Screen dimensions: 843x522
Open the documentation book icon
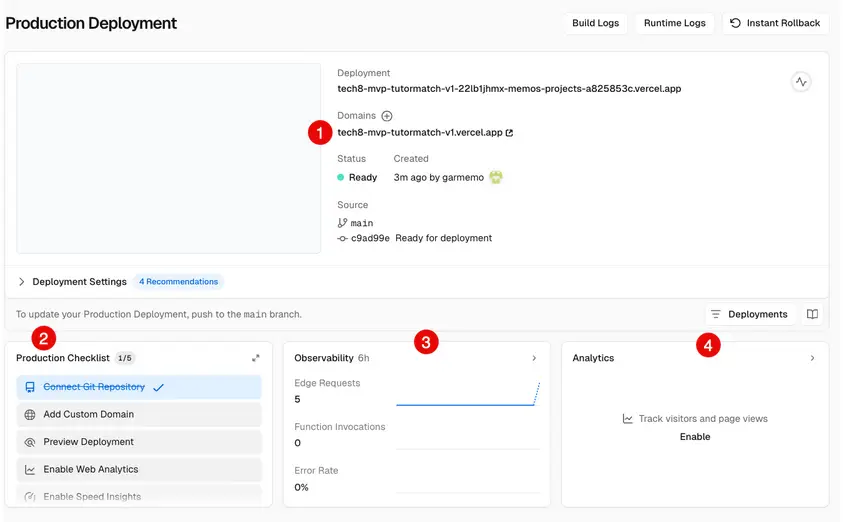click(x=812, y=314)
